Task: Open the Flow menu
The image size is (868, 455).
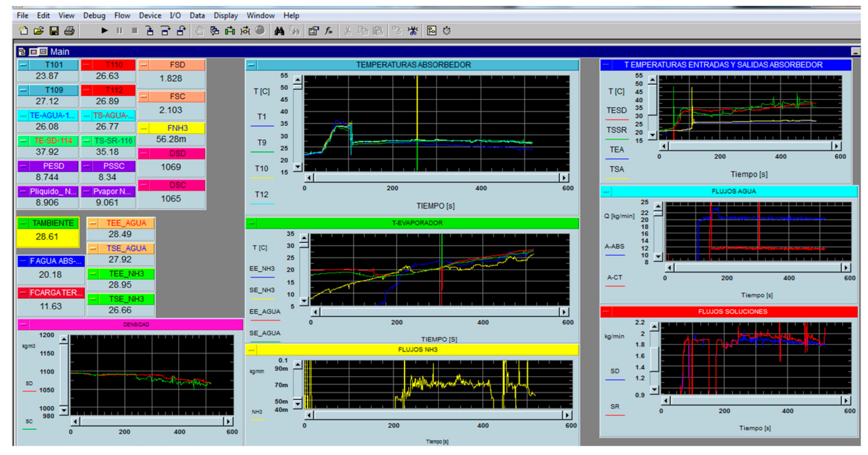Action: point(122,16)
